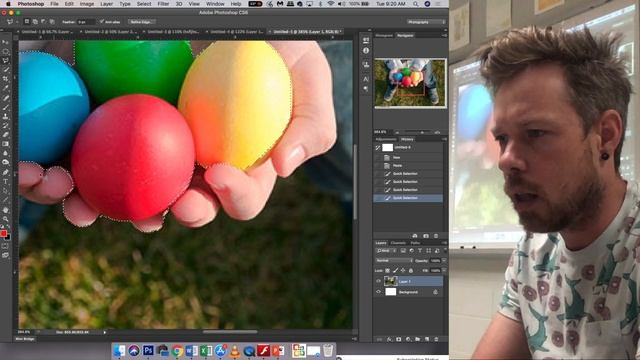
Task: Select the Move tool in the toolbar
Action: (6, 42)
